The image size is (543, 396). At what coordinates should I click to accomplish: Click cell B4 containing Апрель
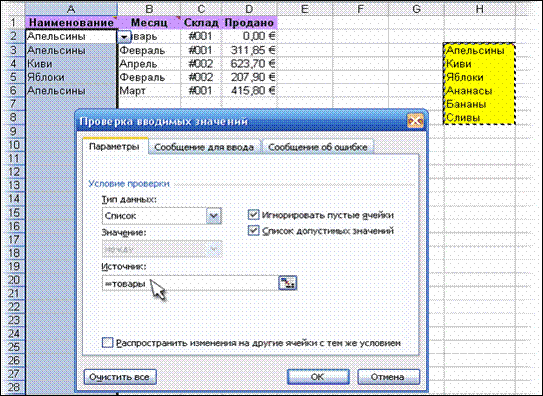click(x=149, y=64)
